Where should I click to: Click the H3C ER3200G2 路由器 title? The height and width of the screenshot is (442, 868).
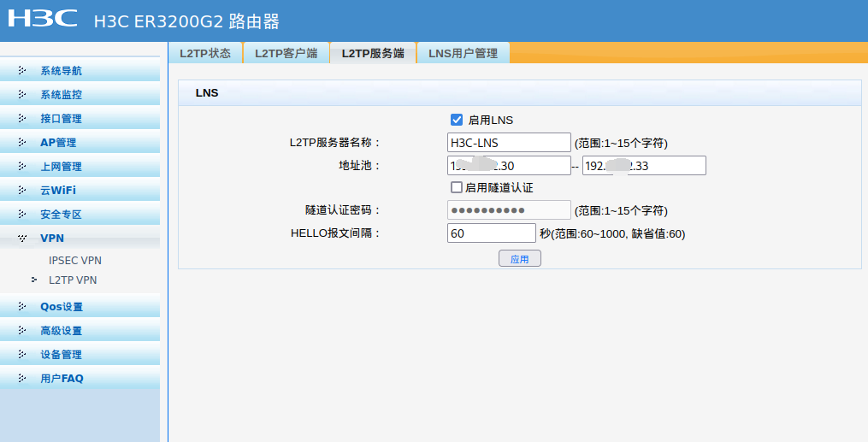tap(186, 21)
